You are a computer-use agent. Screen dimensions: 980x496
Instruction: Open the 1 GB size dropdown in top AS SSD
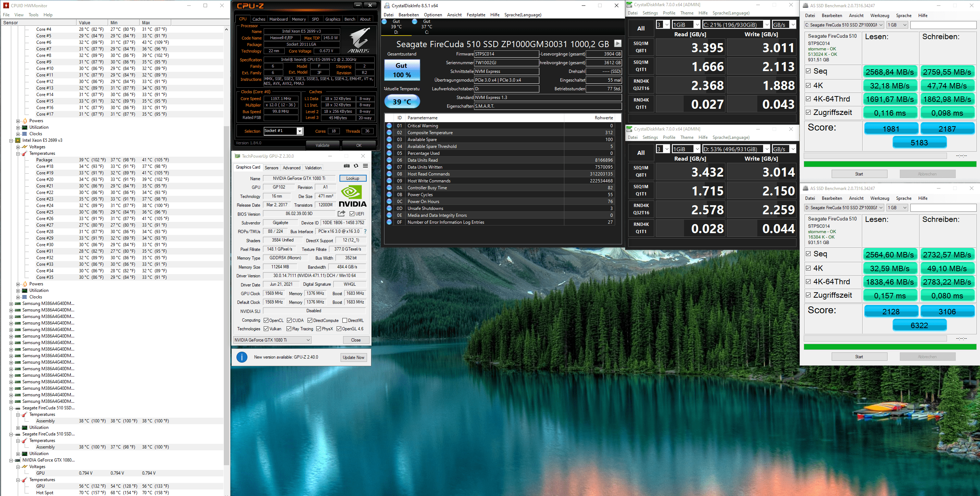pyautogui.click(x=897, y=25)
